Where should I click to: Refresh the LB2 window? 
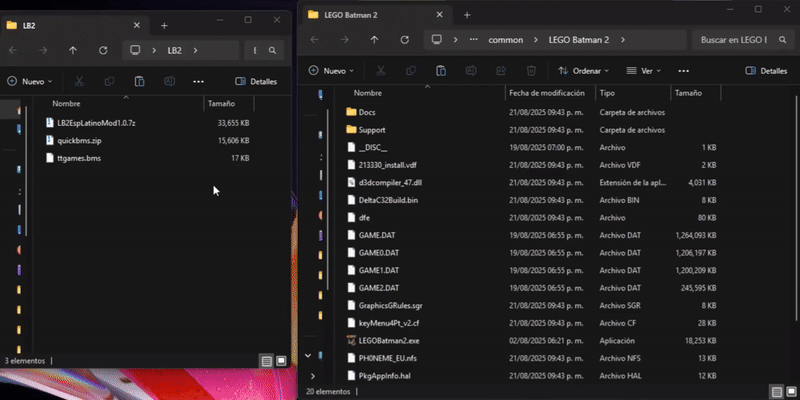(x=103, y=51)
